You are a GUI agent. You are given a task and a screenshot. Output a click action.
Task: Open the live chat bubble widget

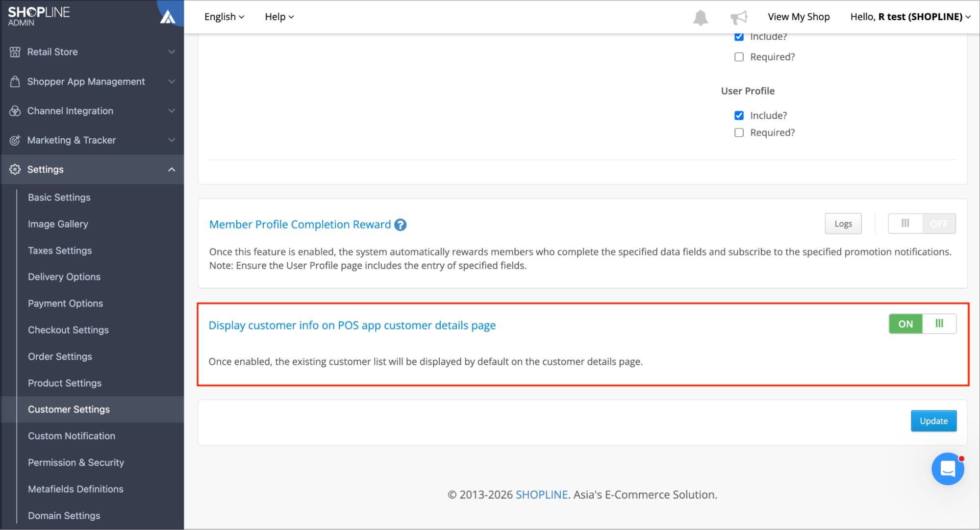(948, 469)
